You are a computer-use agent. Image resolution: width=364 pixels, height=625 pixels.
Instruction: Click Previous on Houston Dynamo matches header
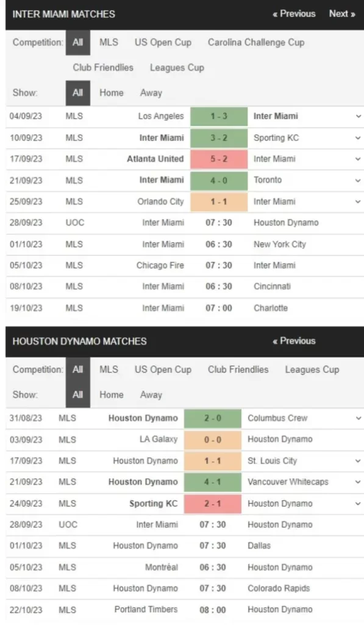[293, 341]
